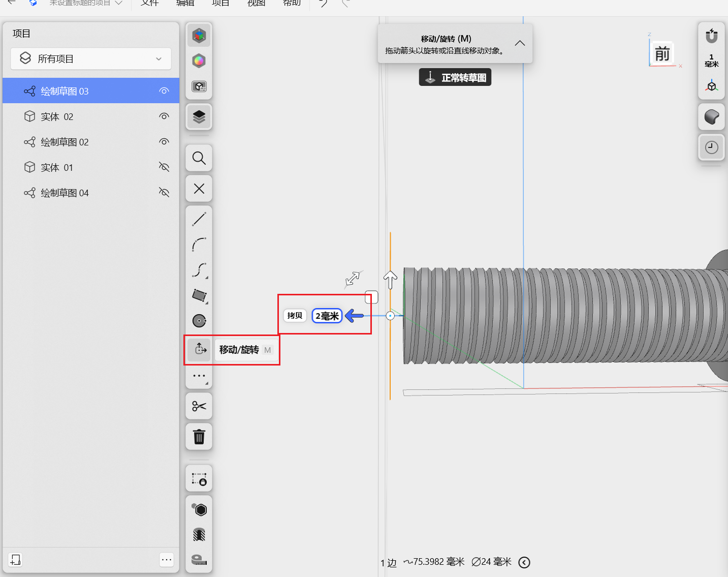
Task: Select 绘制草图 03 in the items list
Action: pyautogui.click(x=91, y=91)
